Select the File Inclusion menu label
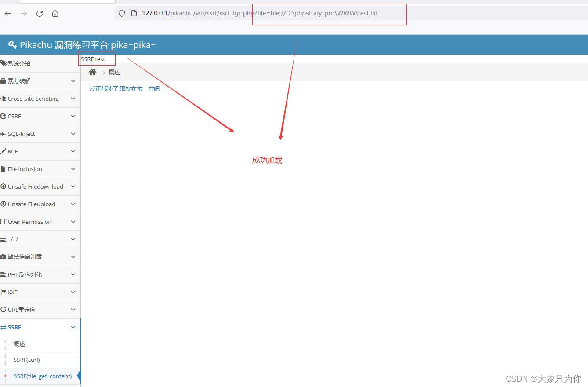This screenshot has height=387, width=588. point(25,169)
